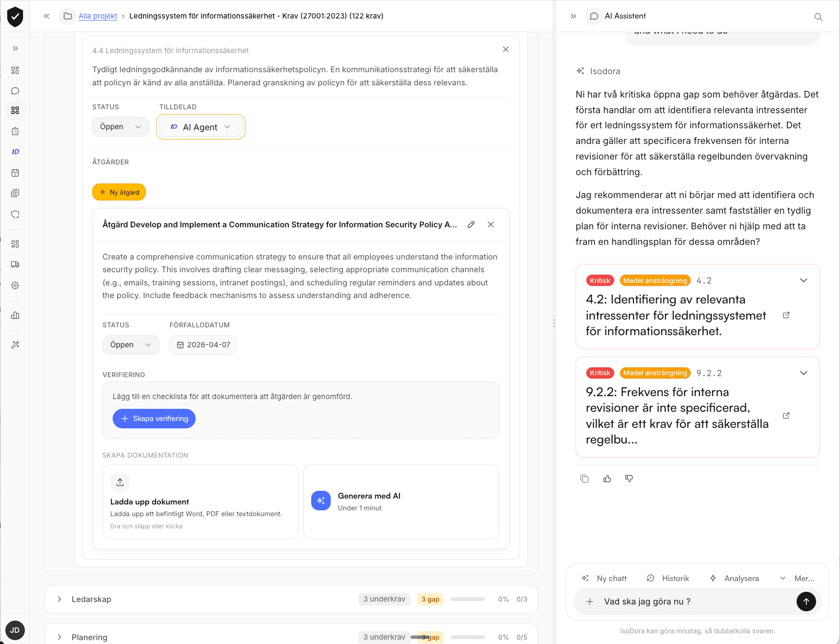Click the settings gear in the sidebar
This screenshot has height=644, width=840.
(15, 285)
